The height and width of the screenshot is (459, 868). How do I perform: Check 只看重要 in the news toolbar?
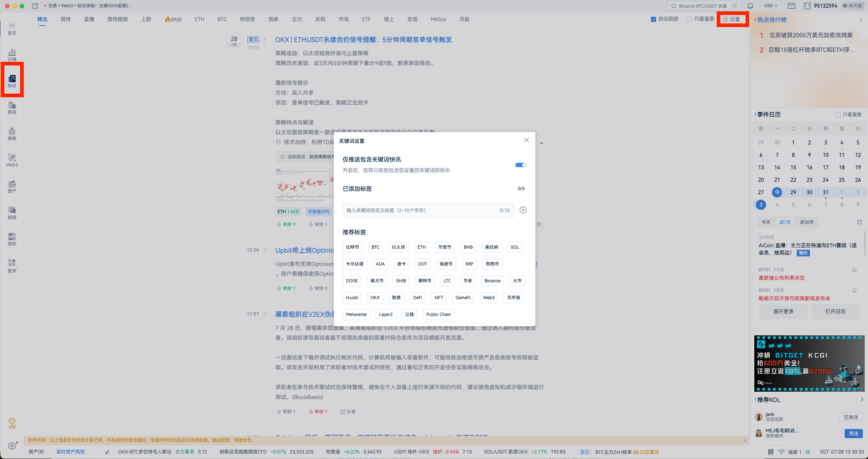coord(689,19)
